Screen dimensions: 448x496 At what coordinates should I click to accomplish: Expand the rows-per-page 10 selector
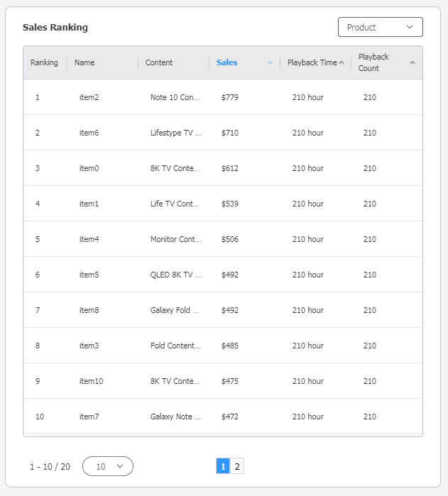108,466
